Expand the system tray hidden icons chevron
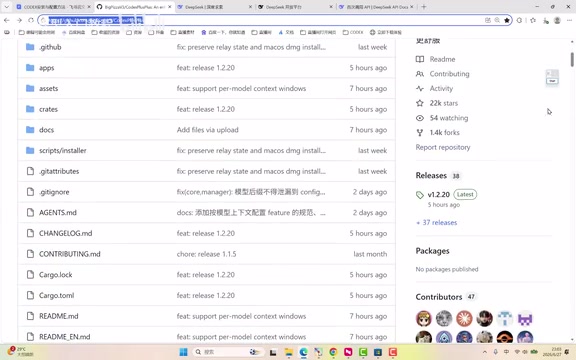The height and width of the screenshot is (360, 576). coord(485,352)
